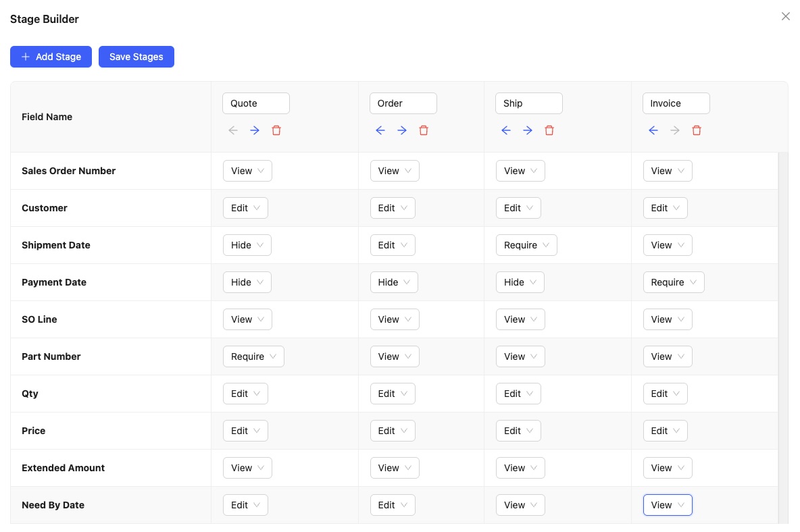Move Quote stage right with arrow
This screenshot has width=800, height=532.
click(255, 130)
